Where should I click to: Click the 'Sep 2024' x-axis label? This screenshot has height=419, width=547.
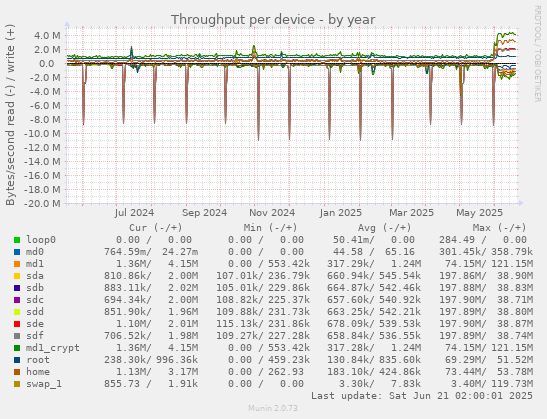tap(204, 212)
